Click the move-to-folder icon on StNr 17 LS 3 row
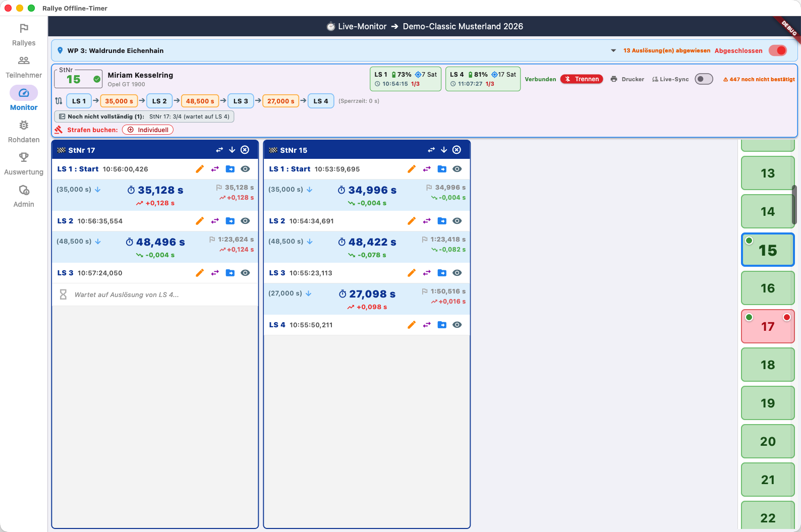This screenshot has height=532, width=801. click(230, 273)
